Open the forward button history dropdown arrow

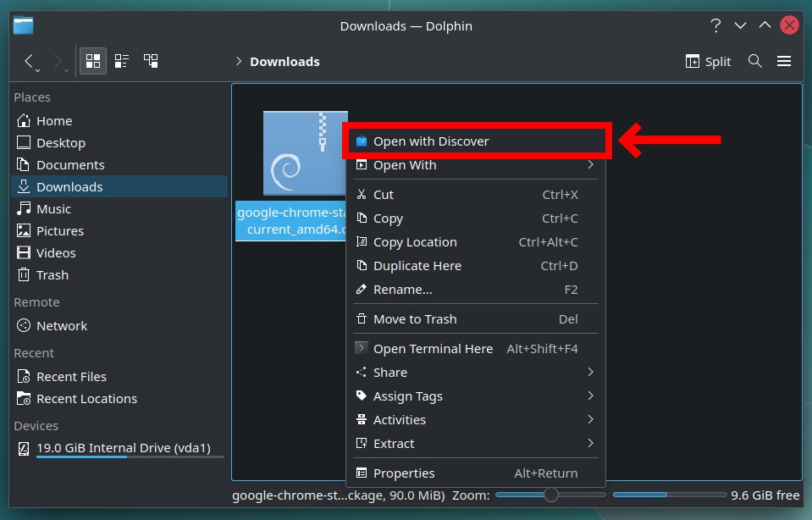pos(66,70)
